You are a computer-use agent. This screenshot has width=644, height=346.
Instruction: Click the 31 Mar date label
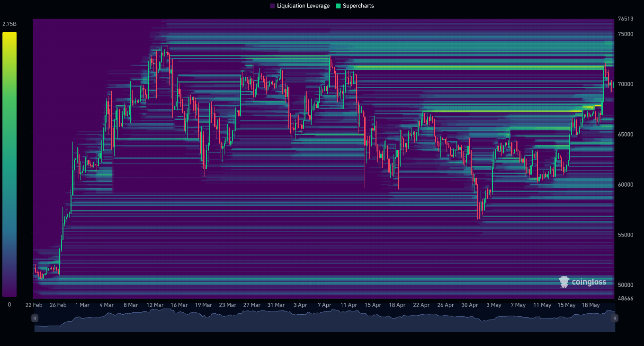point(276,305)
